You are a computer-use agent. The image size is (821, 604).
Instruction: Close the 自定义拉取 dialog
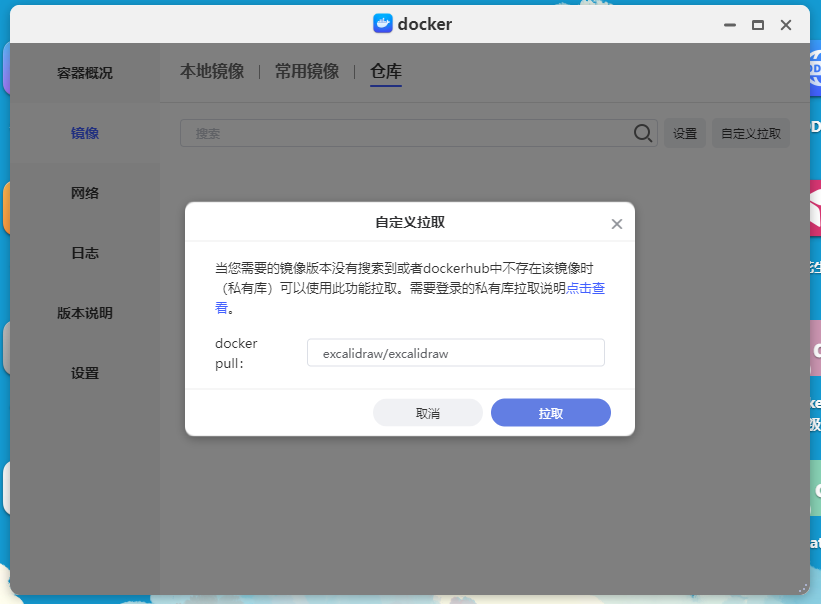pos(617,224)
